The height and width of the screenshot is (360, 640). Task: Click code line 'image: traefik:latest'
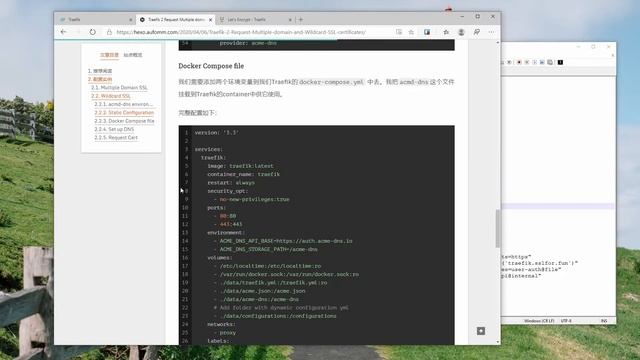click(240, 166)
